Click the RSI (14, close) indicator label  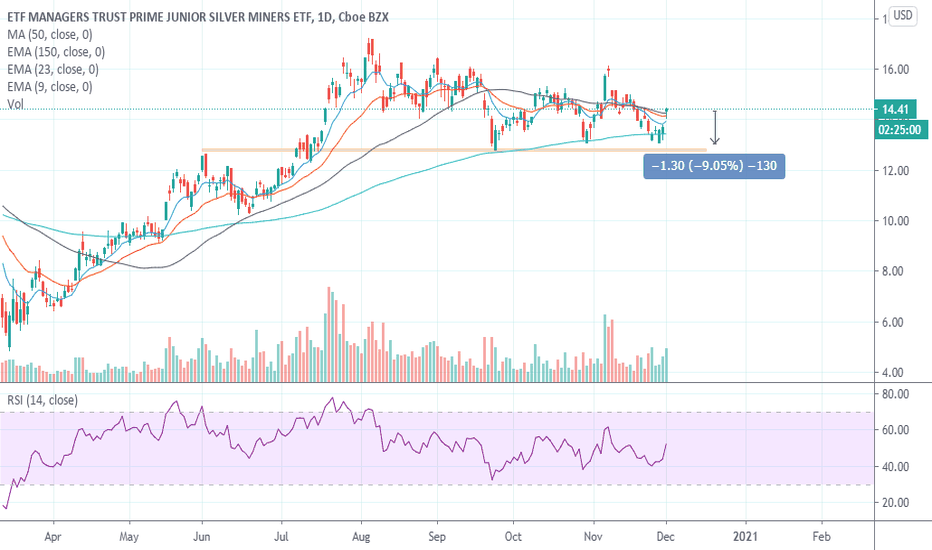[x=42, y=400]
